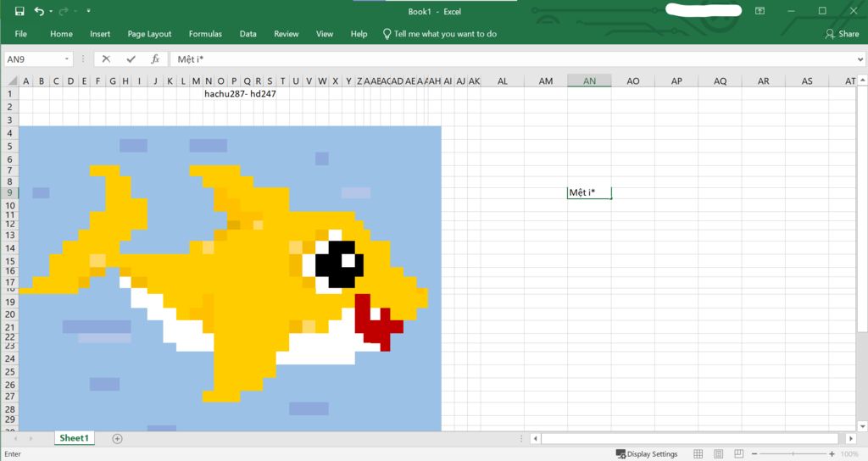Switch to the Insert ribbon tab

coord(100,34)
